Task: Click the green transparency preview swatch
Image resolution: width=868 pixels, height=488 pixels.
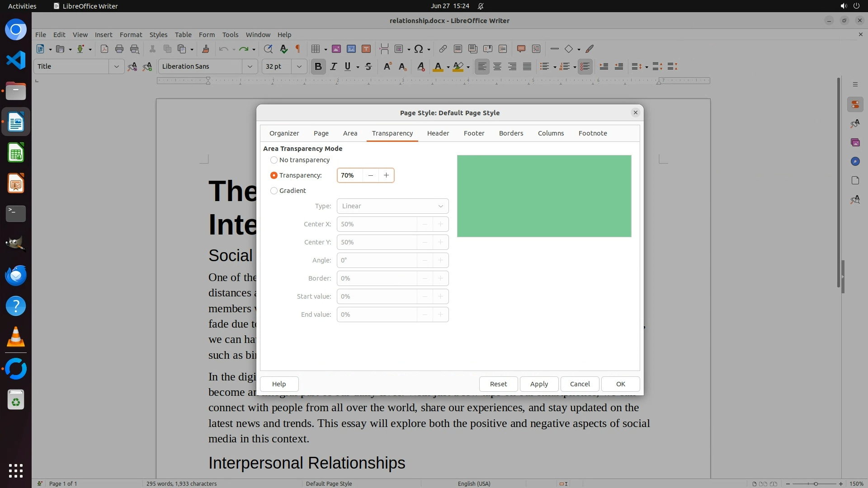Action: [x=544, y=196]
